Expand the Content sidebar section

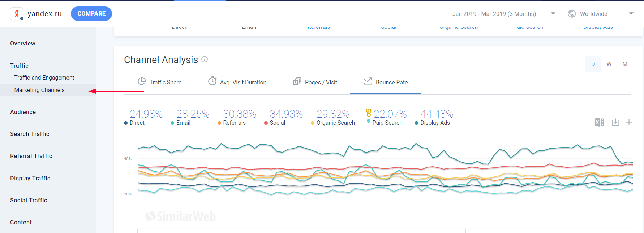pyautogui.click(x=21, y=223)
